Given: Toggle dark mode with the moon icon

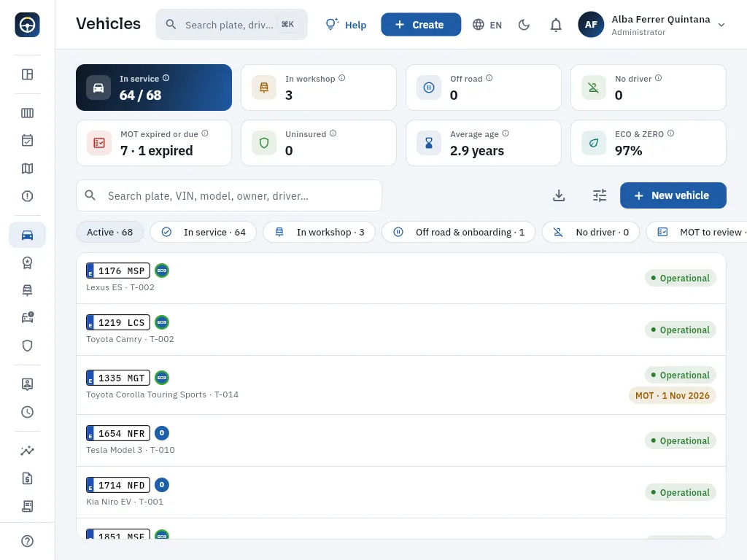Looking at the screenshot, I should pos(524,25).
